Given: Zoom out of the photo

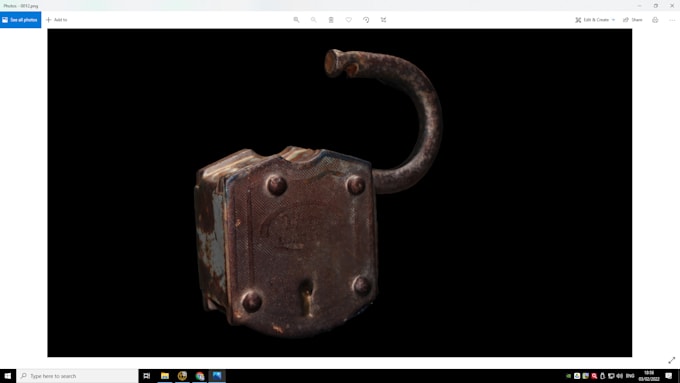Looking at the screenshot, I should 314,20.
